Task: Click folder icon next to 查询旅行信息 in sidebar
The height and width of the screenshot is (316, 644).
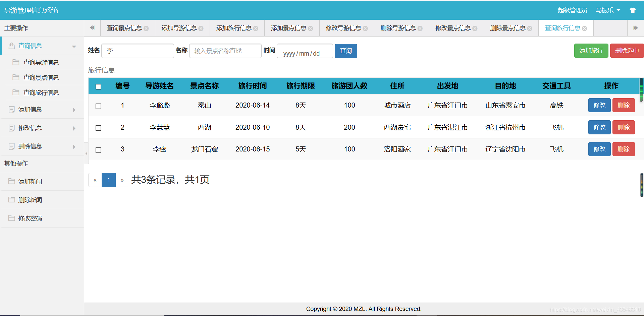Action: pyautogui.click(x=16, y=92)
